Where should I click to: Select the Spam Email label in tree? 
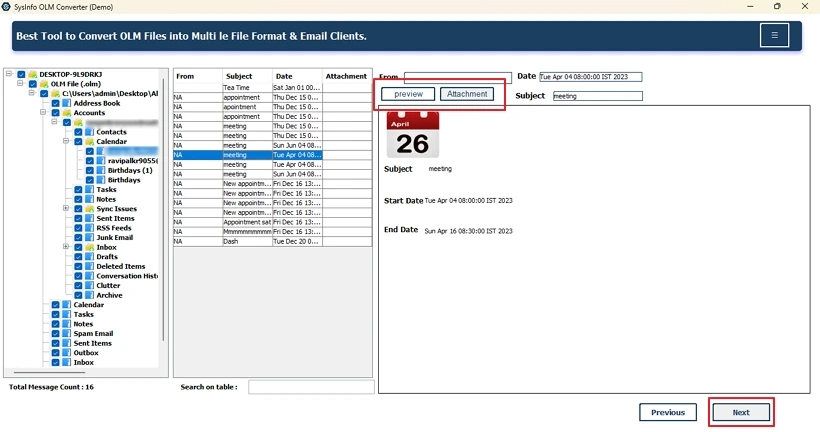(93, 334)
